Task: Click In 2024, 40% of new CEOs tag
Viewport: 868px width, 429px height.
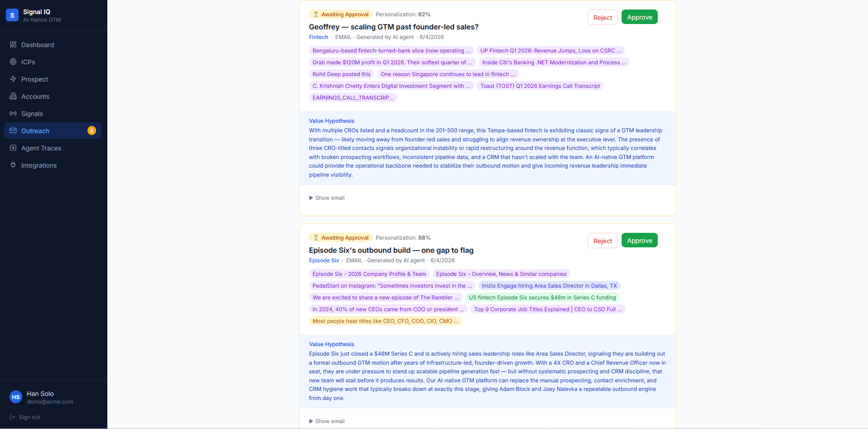Action: tap(388, 309)
